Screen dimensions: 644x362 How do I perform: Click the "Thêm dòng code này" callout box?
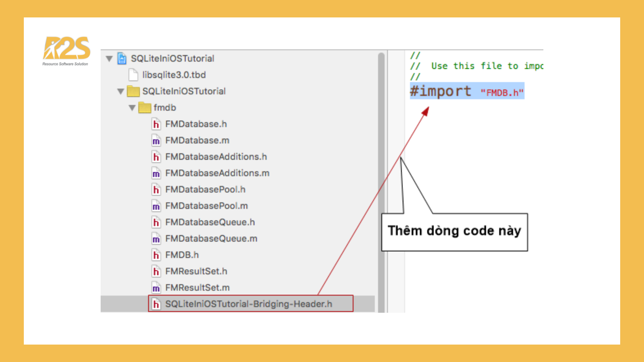(x=454, y=232)
